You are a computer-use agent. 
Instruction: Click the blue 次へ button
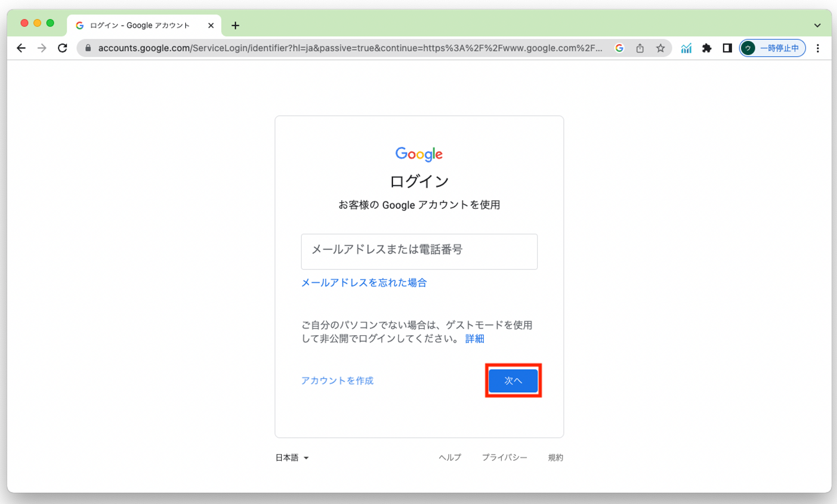tap(513, 380)
